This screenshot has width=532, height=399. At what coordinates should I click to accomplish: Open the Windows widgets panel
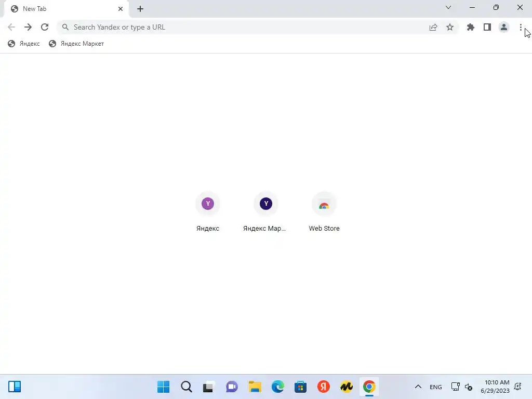click(15, 387)
